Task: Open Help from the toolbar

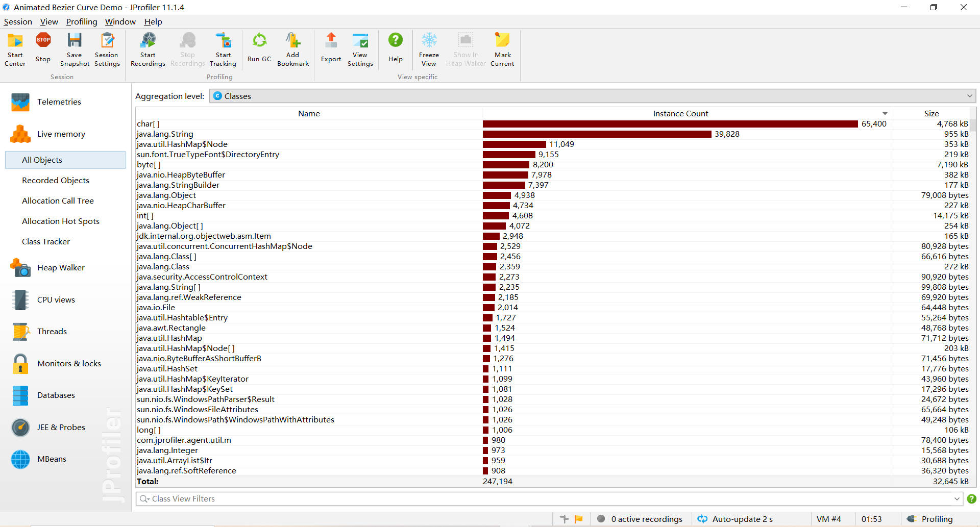Action: [396, 49]
